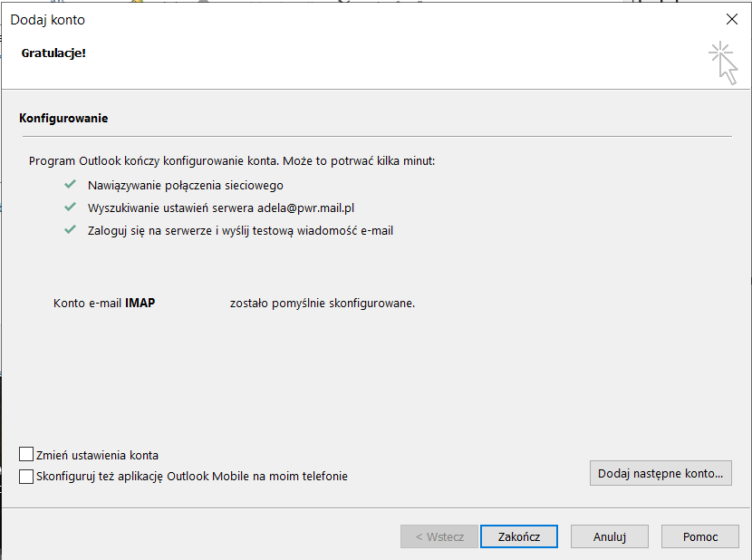Open help with the Pomoc button
752x560 pixels.
pyautogui.click(x=700, y=536)
